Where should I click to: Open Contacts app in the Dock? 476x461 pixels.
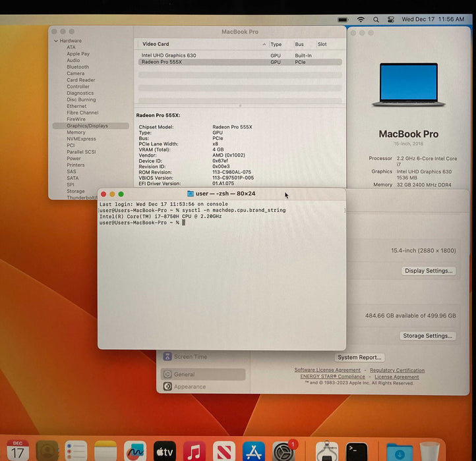tap(47, 451)
